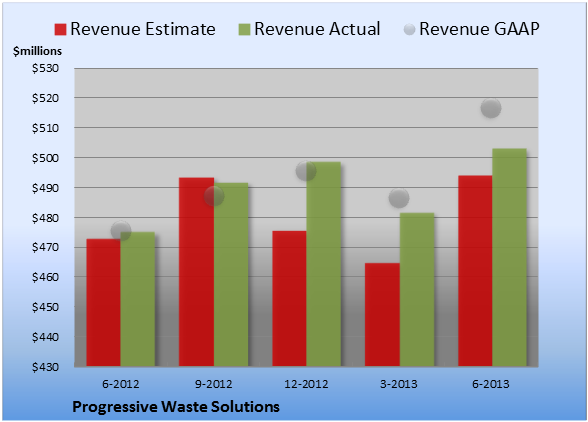The height and width of the screenshot is (422, 588).
Task: Click the red Revenue Estimate legend swatch
Action: pos(60,29)
